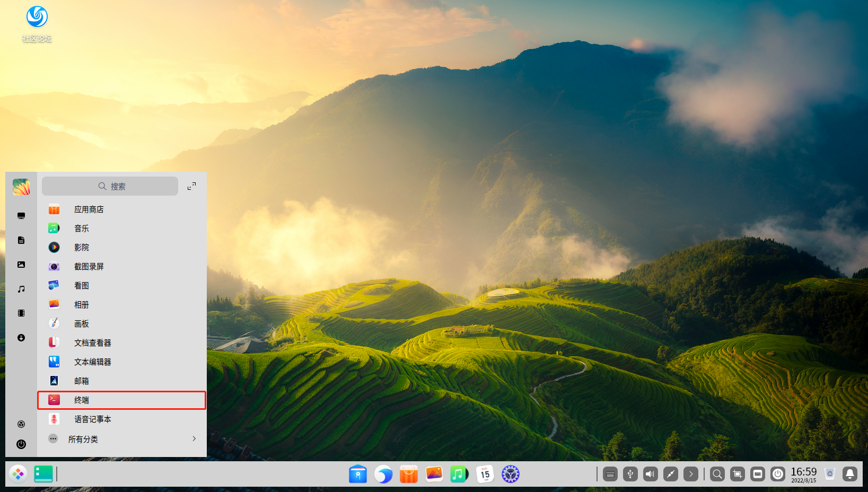Open Documents folder from launcher sidebar
This screenshot has height=492, width=868.
(21, 240)
